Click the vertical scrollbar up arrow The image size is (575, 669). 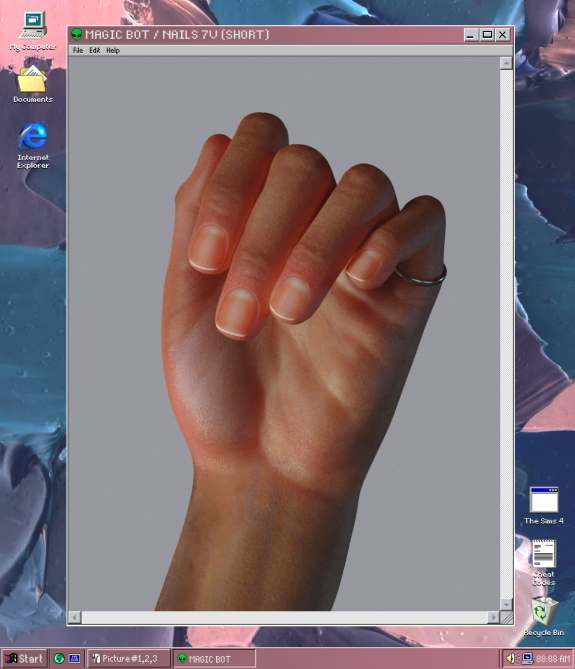click(x=506, y=64)
